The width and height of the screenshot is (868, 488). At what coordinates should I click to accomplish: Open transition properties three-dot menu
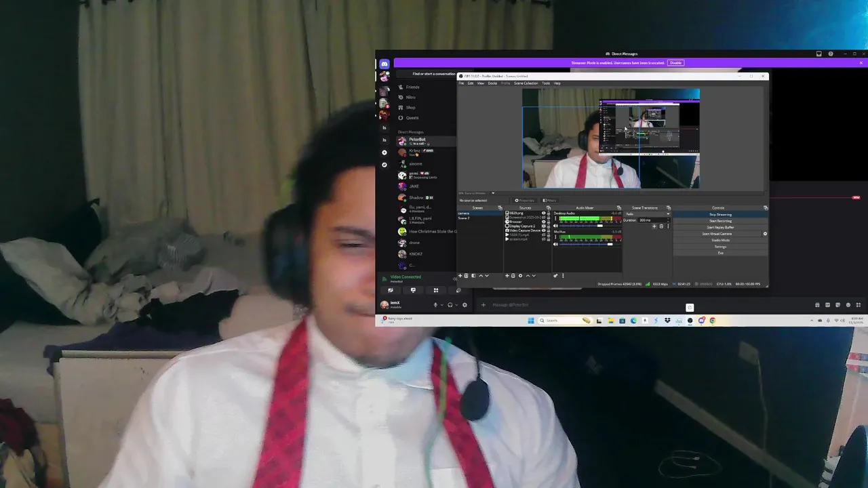pos(668,226)
